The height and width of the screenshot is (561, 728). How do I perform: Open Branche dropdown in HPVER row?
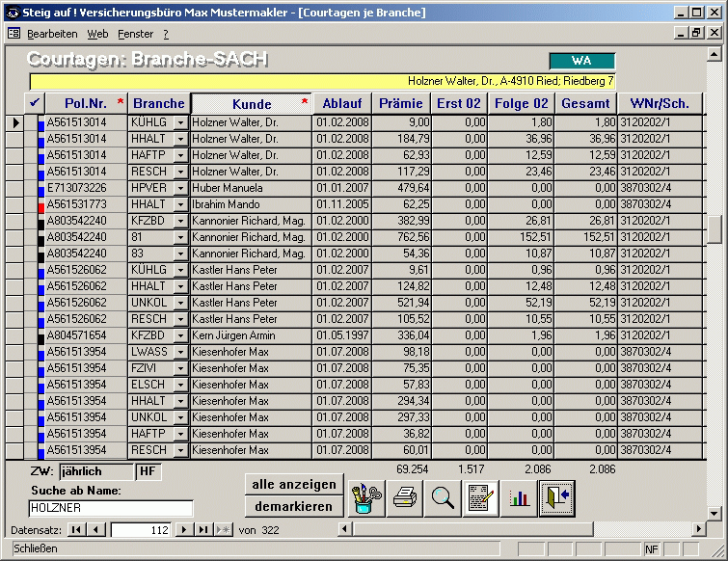pos(180,188)
